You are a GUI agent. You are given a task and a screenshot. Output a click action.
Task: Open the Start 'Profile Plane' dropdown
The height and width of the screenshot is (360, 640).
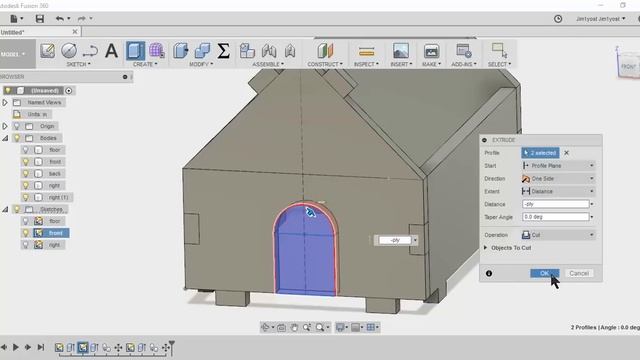(x=558, y=166)
